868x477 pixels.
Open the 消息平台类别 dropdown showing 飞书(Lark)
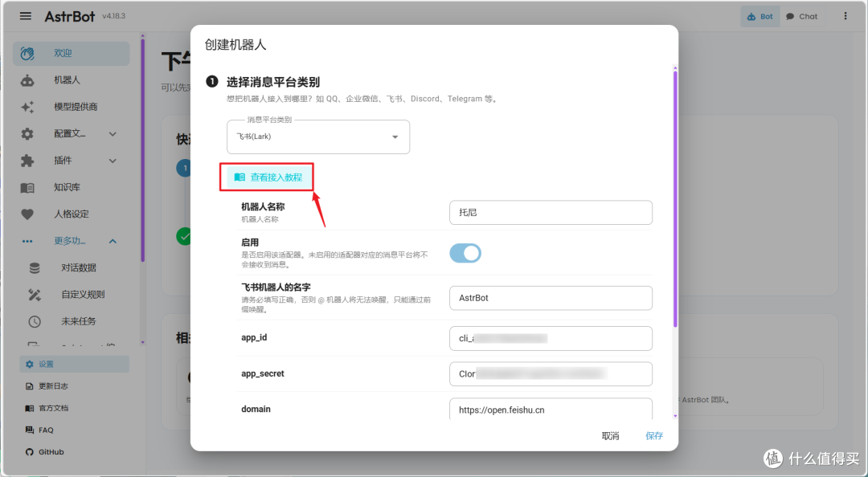[x=318, y=137]
